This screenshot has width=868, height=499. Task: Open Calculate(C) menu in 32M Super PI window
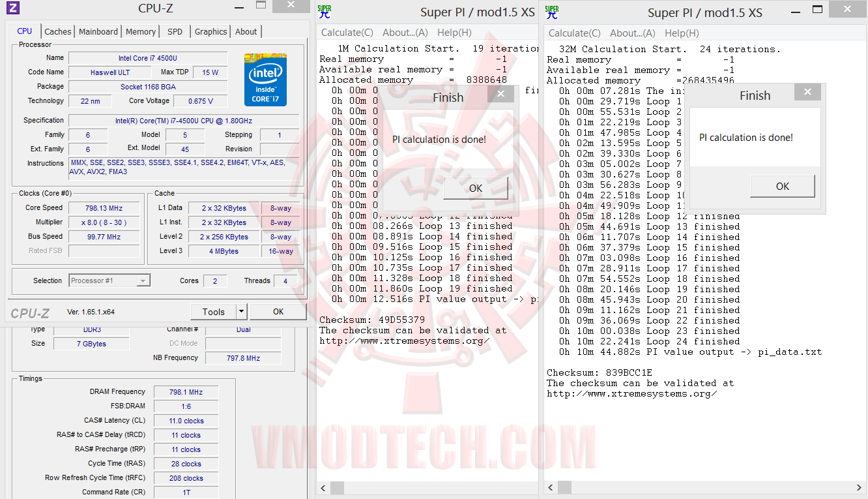click(575, 33)
